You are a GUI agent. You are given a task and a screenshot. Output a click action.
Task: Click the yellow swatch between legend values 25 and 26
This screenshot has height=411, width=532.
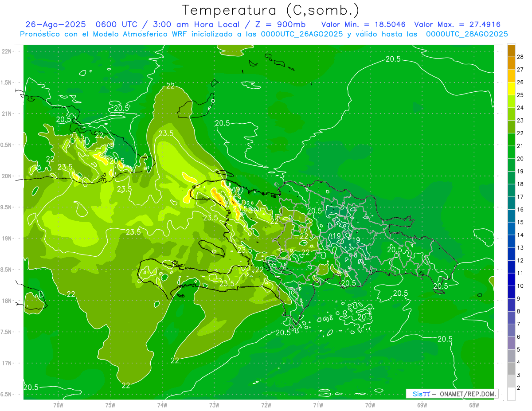[x=511, y=89]
